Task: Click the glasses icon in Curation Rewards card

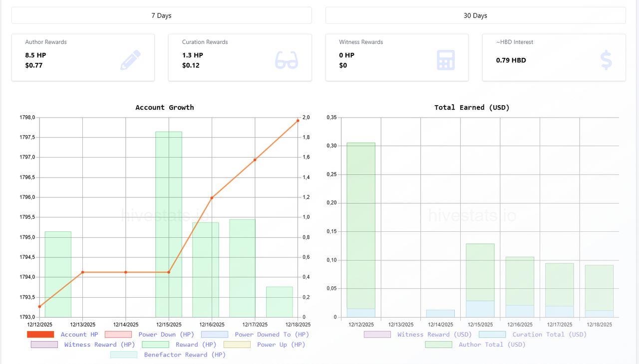Action: [287, 60]
